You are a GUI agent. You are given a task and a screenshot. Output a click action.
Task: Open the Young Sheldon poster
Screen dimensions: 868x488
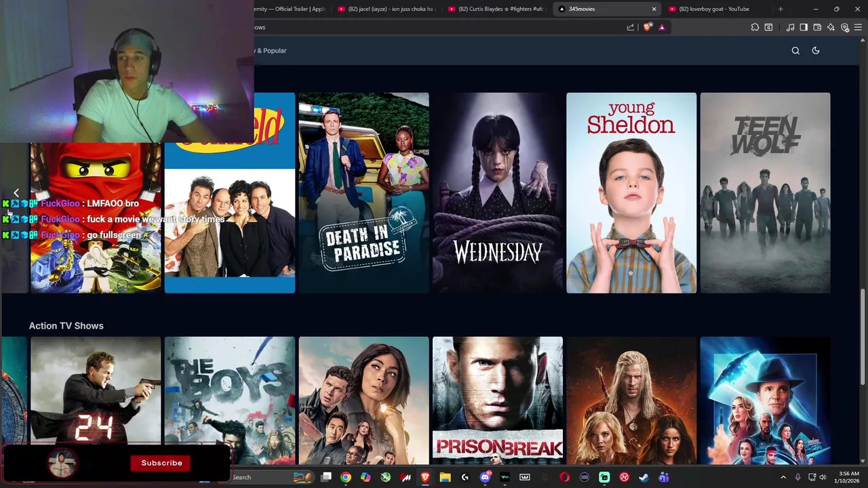coord(631,193)
